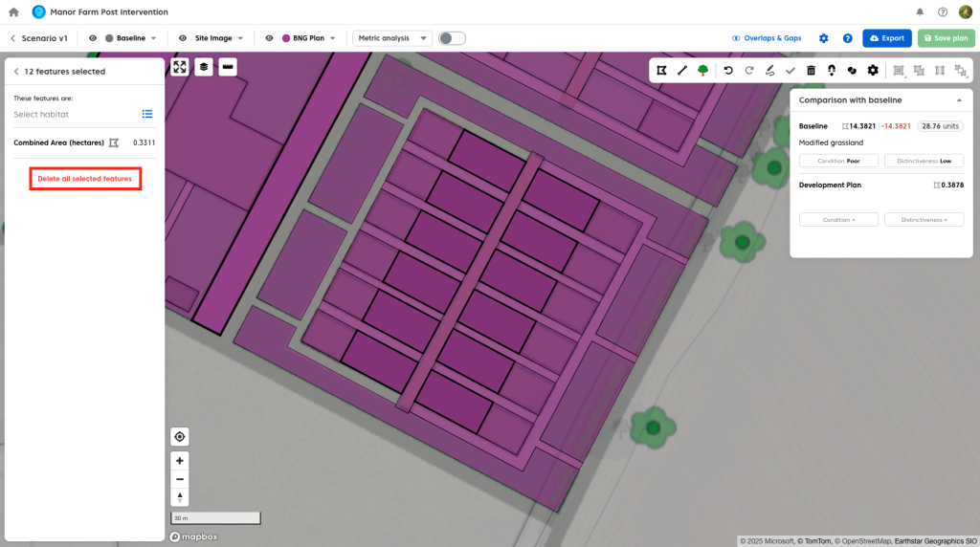Viewport: 980px width, 547px height.
Task: Collapse the Comparison with baseline panel
Action: 959,99
